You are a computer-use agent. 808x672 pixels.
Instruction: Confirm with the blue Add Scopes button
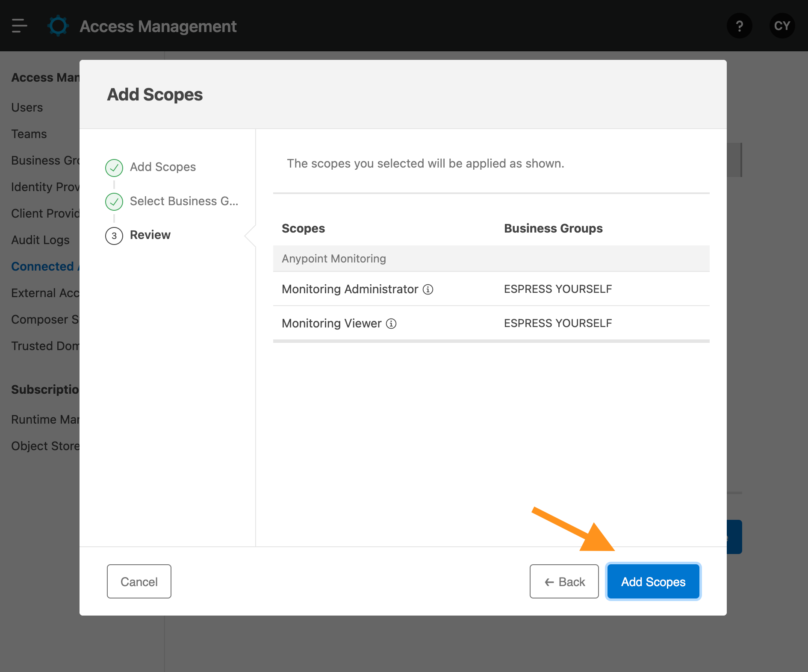point(653,581)
